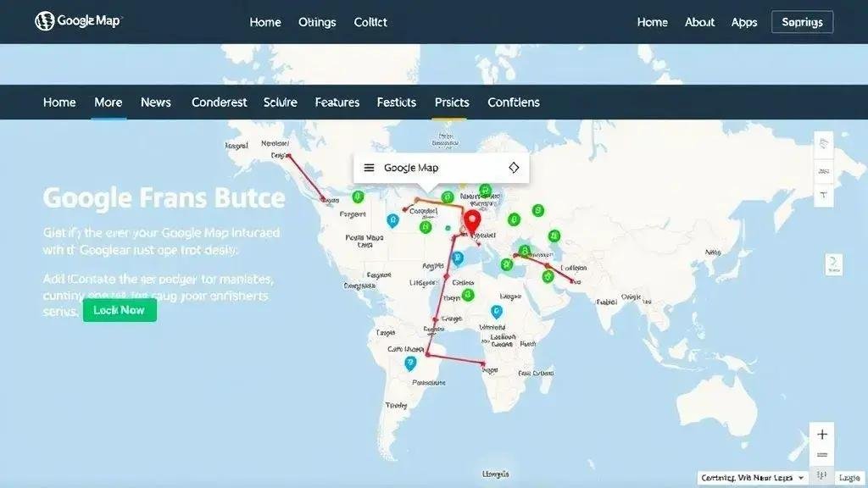Click inside the Google Map search field
Screen dimensions: 868x488
pyautogui.click(x=432, y=167)
